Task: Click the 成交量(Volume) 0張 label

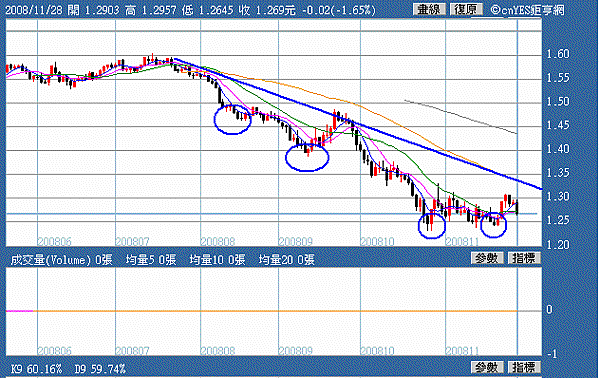Action: click(61, 260)
